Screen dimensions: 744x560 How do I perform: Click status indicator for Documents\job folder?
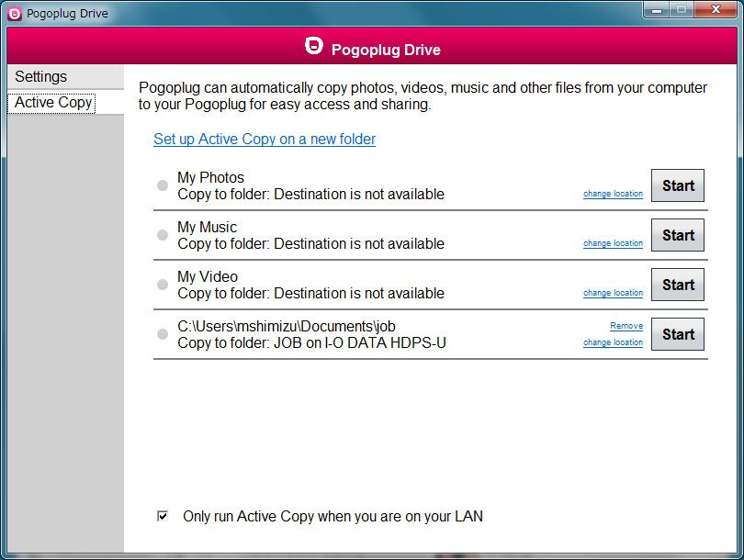pyautogui.click(x=163, y=334)
